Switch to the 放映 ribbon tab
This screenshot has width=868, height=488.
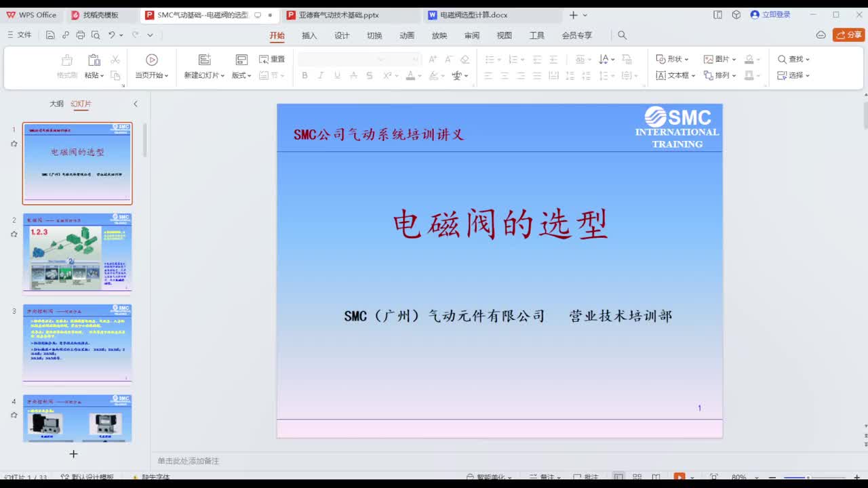[439, 35]
